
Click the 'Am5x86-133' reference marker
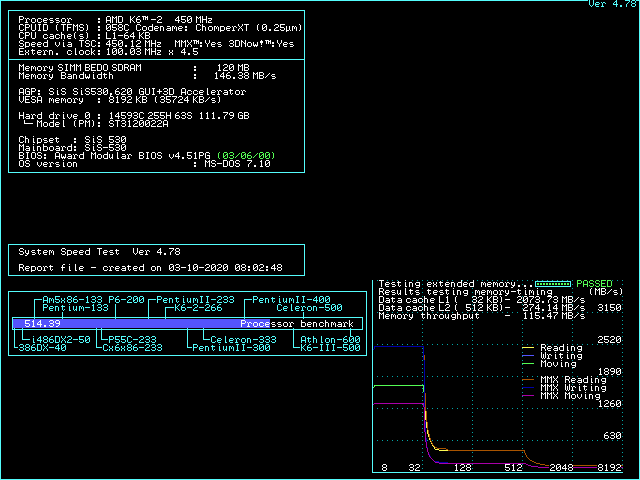click(x=72, y=300)
